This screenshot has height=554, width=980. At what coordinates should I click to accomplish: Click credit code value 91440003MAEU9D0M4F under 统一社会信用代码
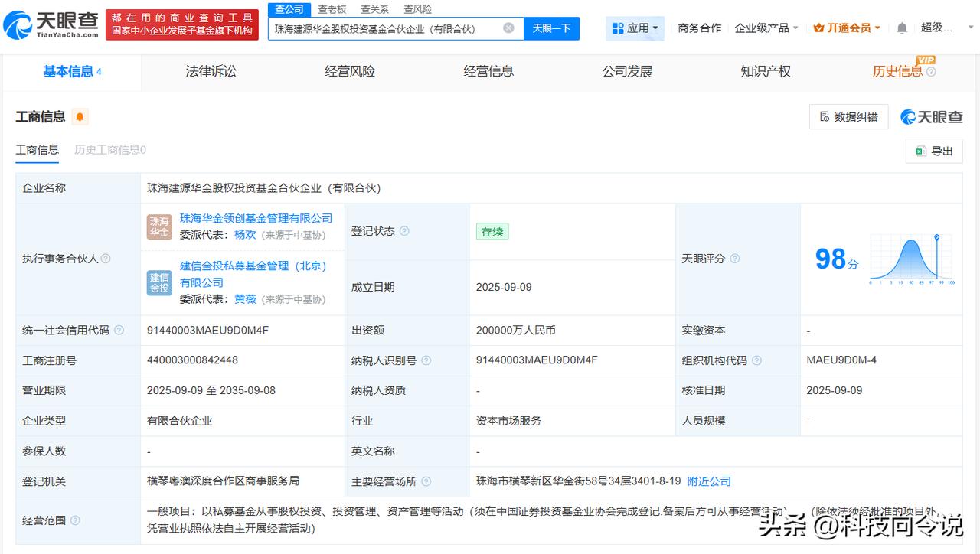tap(207, 331)
